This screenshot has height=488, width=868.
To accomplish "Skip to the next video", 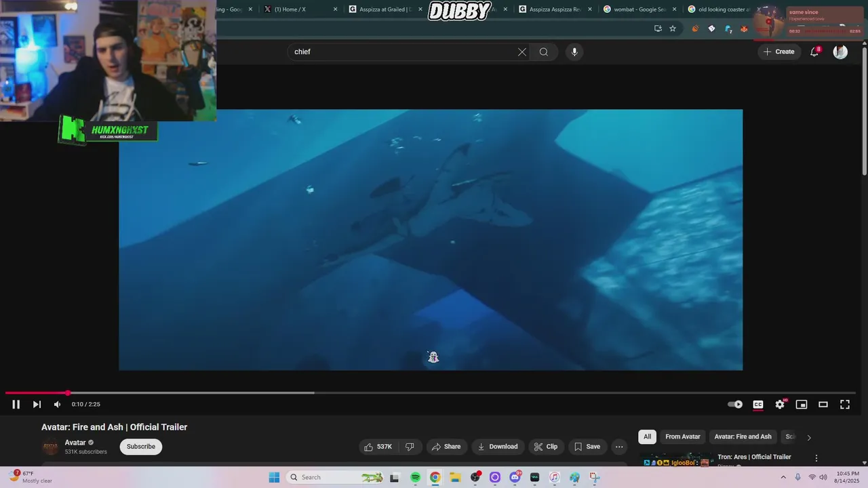I will 37,405.
